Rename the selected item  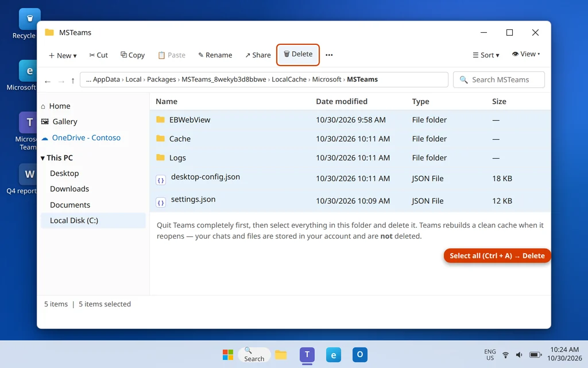tap(215, 55)
